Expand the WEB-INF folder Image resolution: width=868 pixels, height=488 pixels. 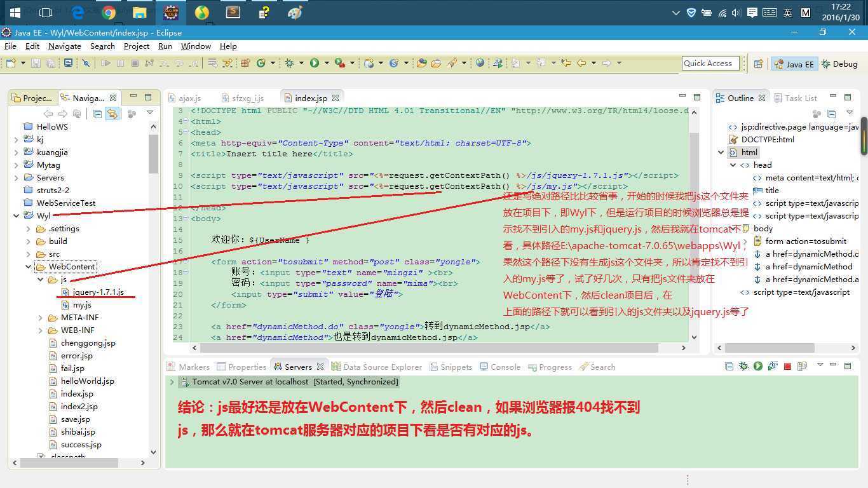[40, 330]
